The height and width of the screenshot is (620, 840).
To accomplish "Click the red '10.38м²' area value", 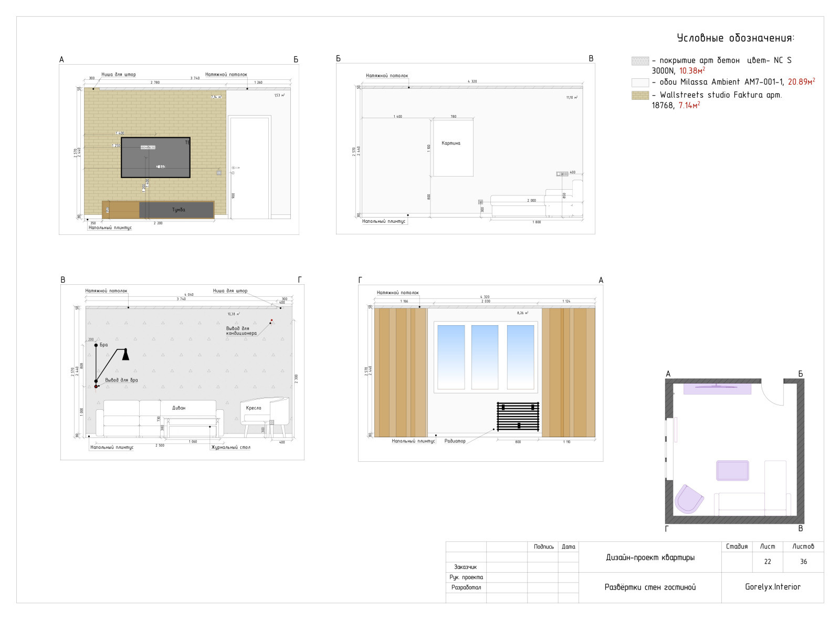I will pos(692,70).
